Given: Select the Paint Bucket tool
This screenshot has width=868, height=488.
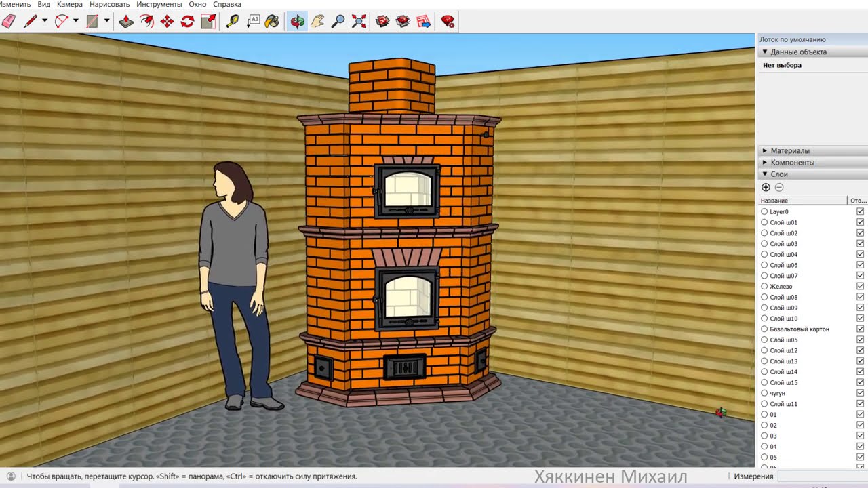Looking at the screenshot, I should (273, 22).
